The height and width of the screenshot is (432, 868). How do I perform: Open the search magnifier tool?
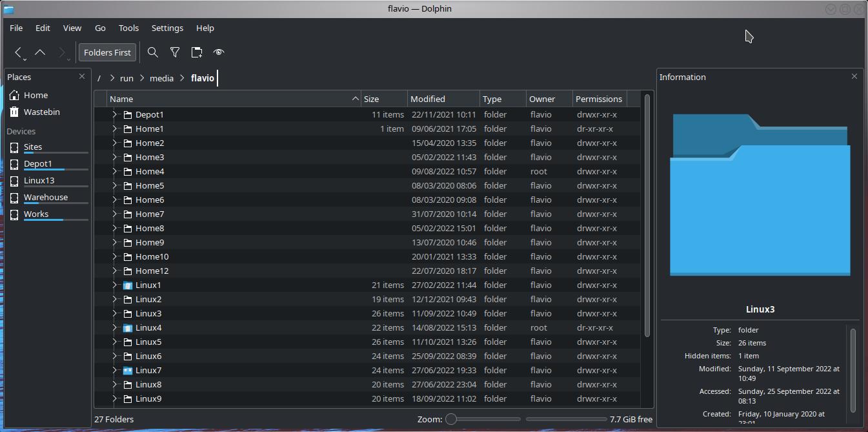pyautogui.click(x=153, y=52)
